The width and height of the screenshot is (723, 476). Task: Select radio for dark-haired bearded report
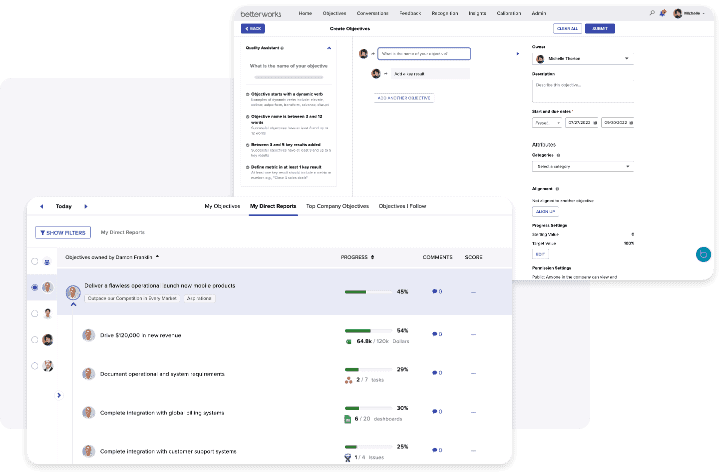pos(35,340)
